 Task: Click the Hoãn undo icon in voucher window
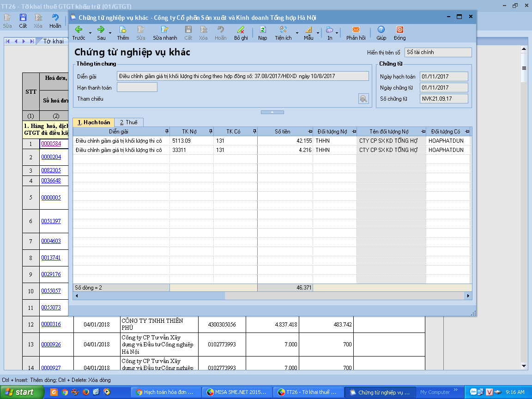[221, 33]
